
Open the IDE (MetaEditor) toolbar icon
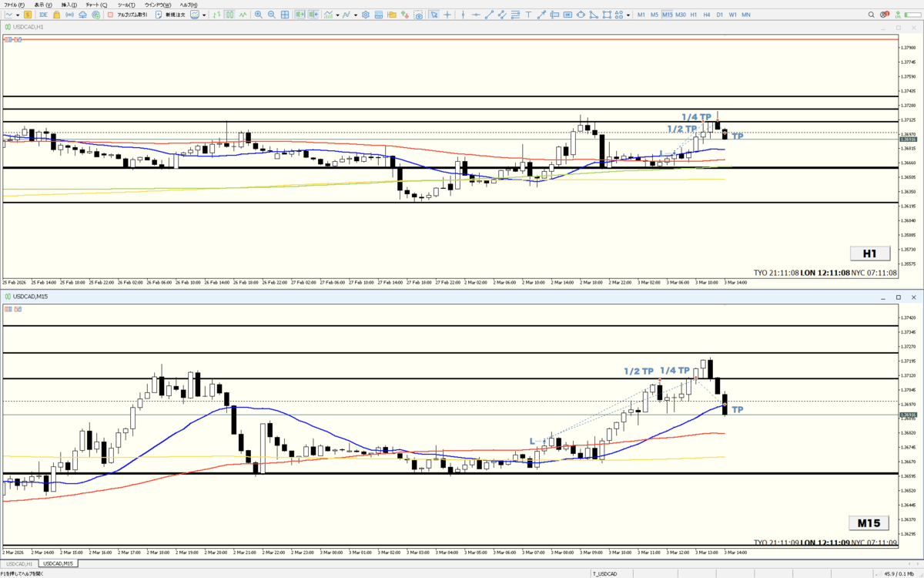[43, 15]
